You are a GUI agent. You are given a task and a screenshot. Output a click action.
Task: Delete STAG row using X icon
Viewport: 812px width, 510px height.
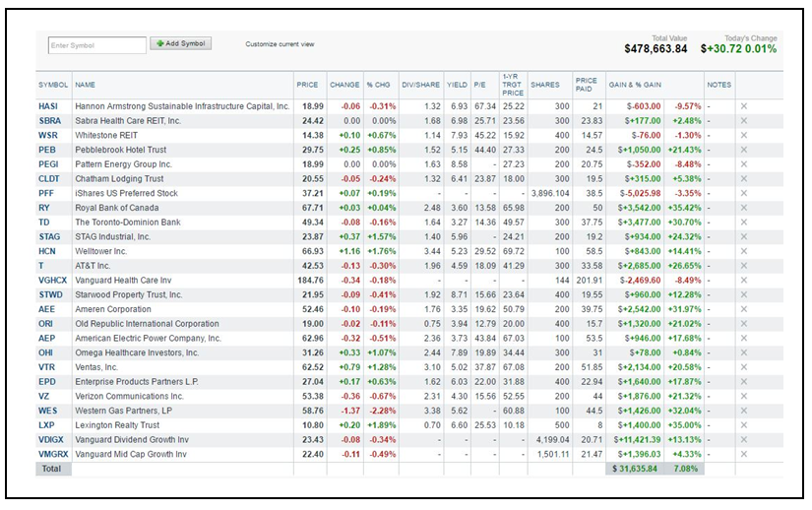click(x=744, y=236)
